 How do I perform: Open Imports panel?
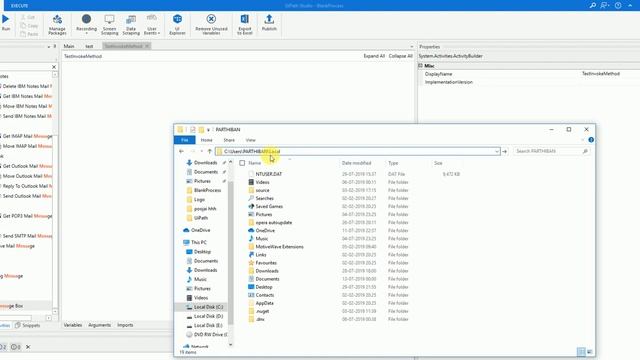click(x=125, y=325)
